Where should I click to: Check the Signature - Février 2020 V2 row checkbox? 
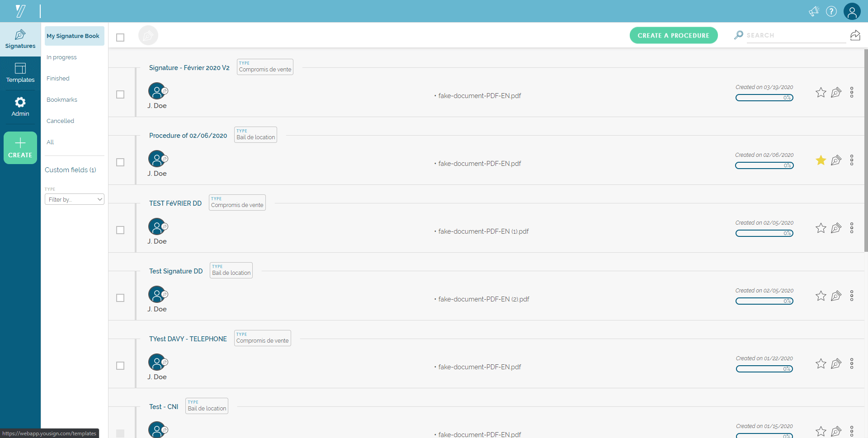[x=120, y=94]
